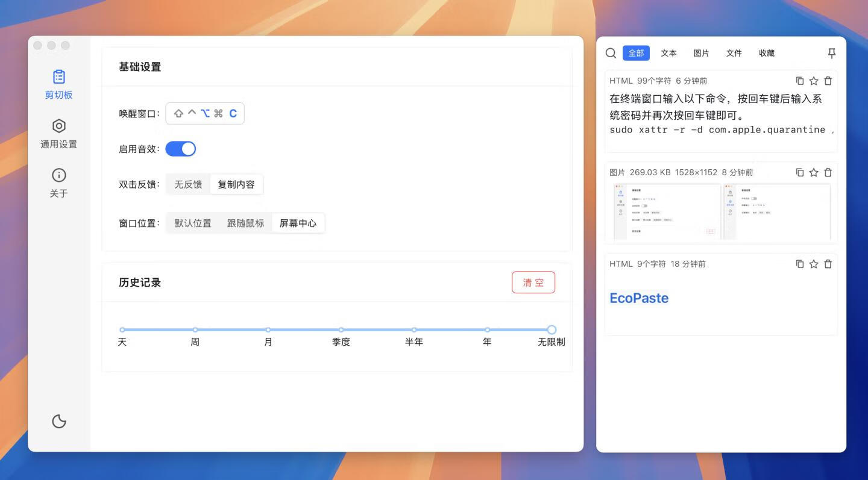Click the 唤醒窗口 shortcut input field

205,113
